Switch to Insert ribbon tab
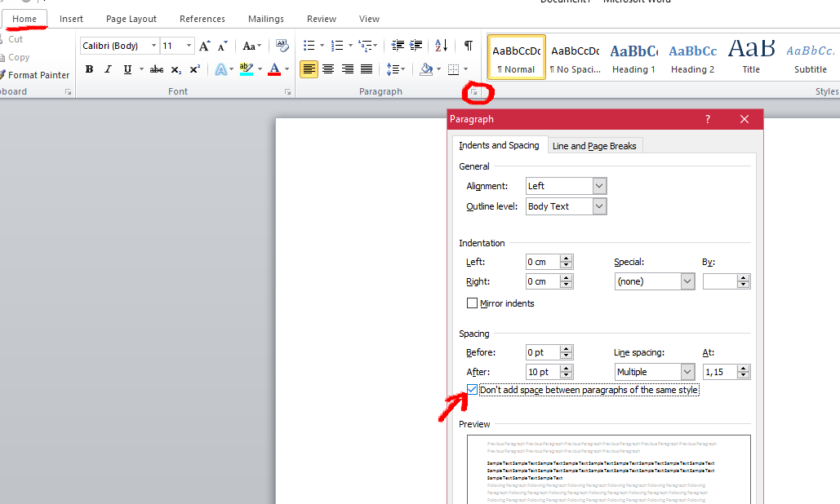This screenshot has width=840, height=504. pyautogui.click(x=71, y=19)
